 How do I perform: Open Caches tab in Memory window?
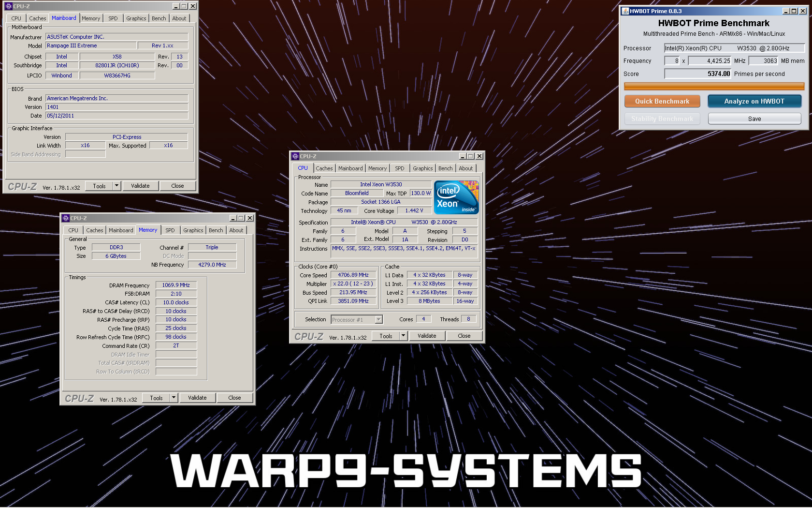point(95,230)
